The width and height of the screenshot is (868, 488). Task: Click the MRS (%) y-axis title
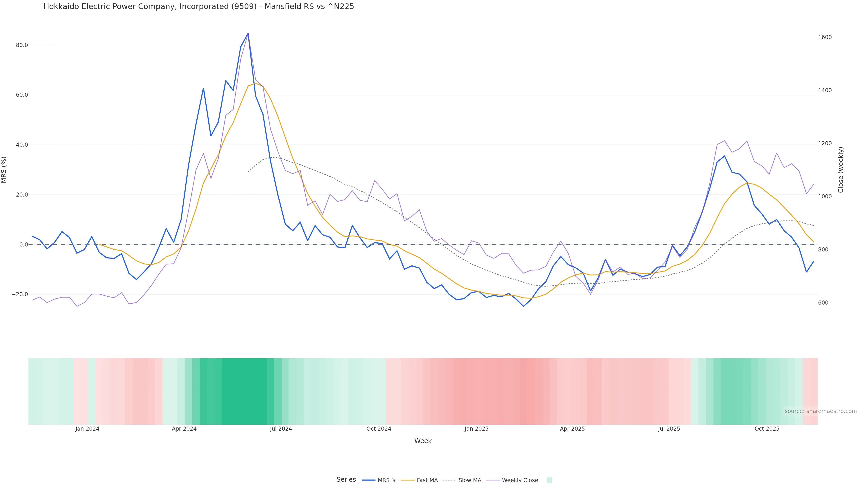pyautogui.click(x=4, y=170)
